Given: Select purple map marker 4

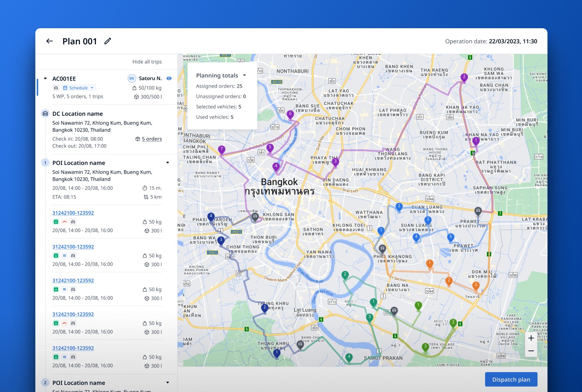Looking at the screenshot, I should 276,167.
